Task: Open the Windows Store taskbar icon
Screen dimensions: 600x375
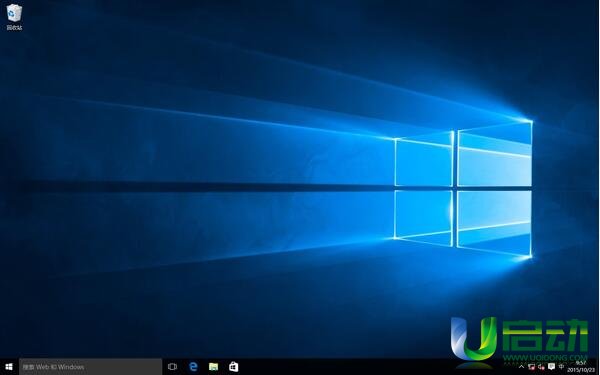Action: (233, 367)
